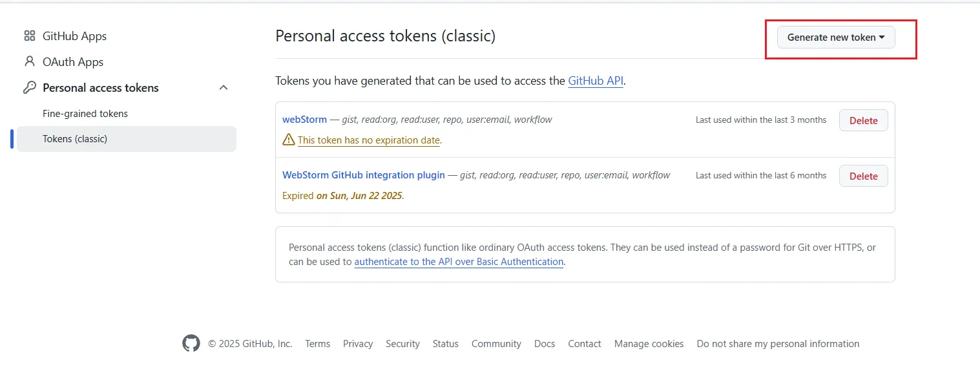
Task: Click the key icon beside Personal access tokens
Action: tap(29, 88)
